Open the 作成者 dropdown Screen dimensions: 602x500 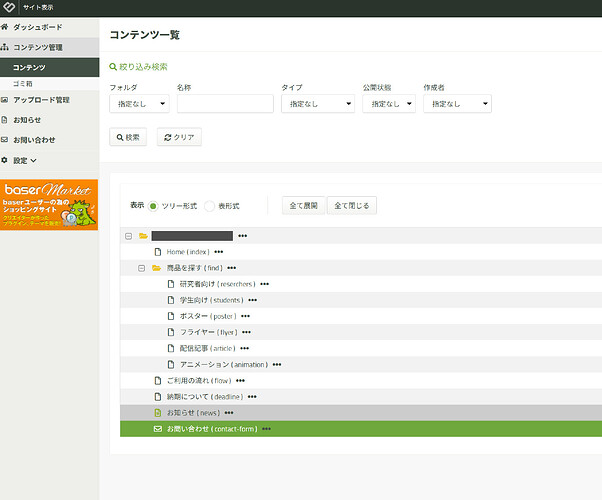[x=457, y=104]
